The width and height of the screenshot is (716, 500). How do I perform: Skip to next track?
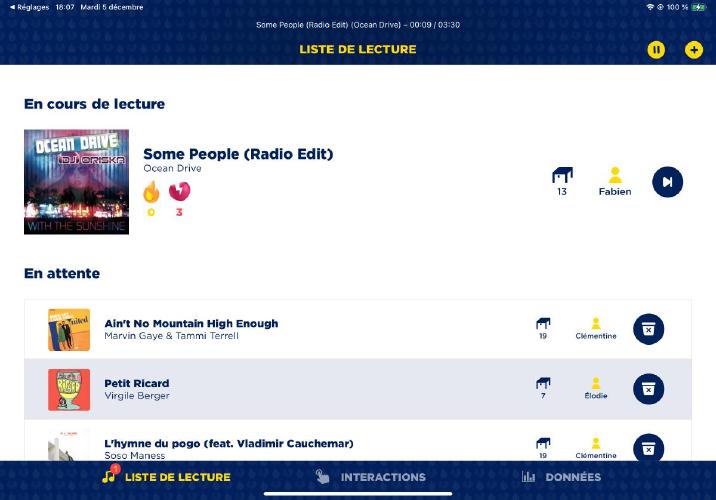pyautogui.click(x=667, y=181)
